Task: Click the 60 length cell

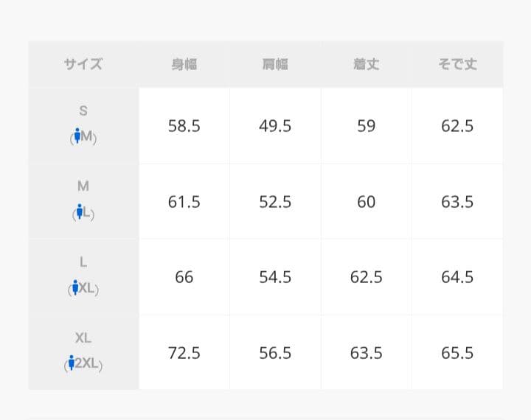Action: coord(366,202)
